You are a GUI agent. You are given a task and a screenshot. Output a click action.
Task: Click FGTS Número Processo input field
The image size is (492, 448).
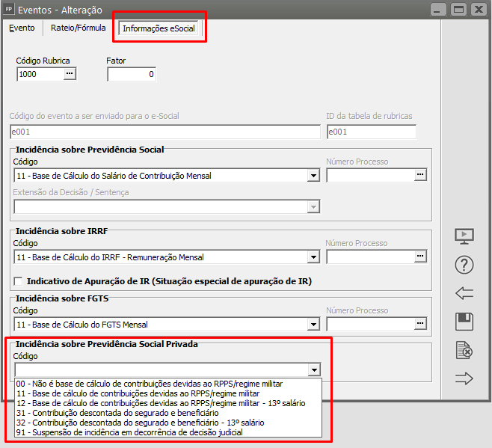pos(371,324)
